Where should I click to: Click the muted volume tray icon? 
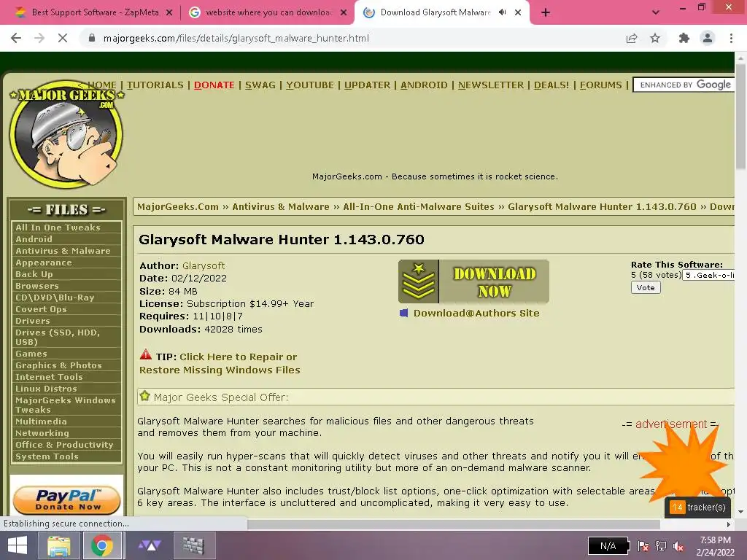pyautogui.click(x=679, y=546)
